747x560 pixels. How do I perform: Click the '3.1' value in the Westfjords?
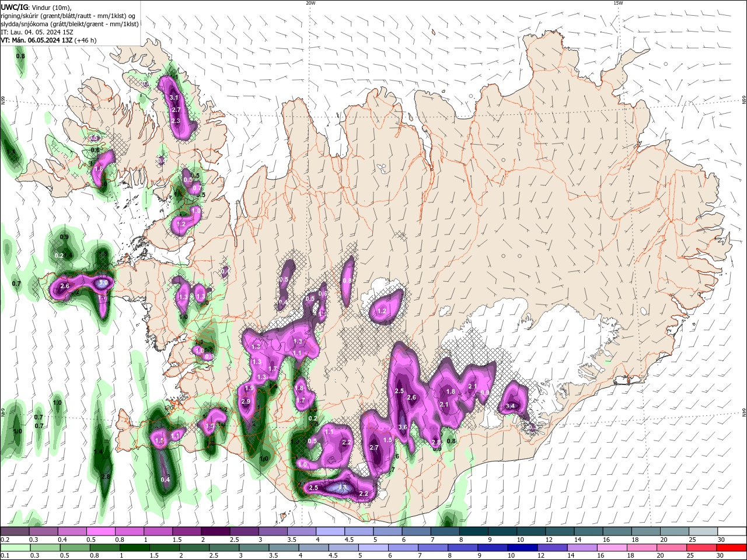pos(174,97)
